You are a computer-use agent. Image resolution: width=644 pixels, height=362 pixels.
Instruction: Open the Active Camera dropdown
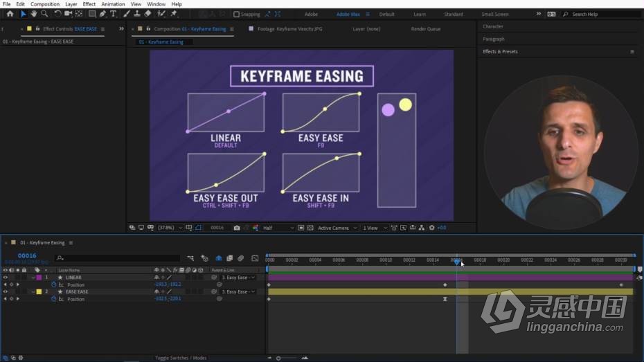click(x=337, y=228)
